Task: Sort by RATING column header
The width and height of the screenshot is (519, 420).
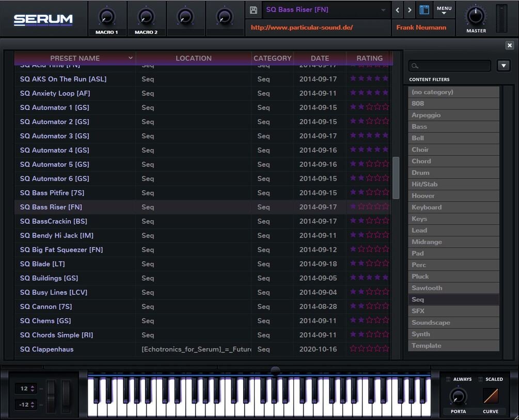Action: coord(369,58)
